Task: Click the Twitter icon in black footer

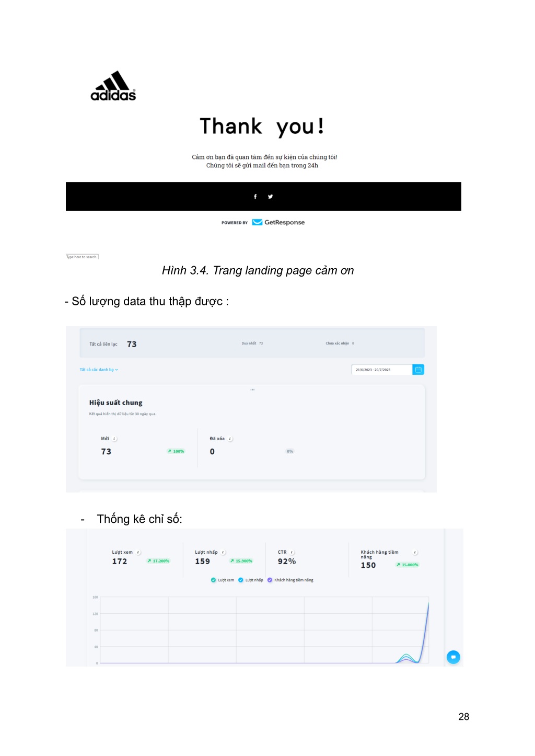Action: [x=270, y=197]
